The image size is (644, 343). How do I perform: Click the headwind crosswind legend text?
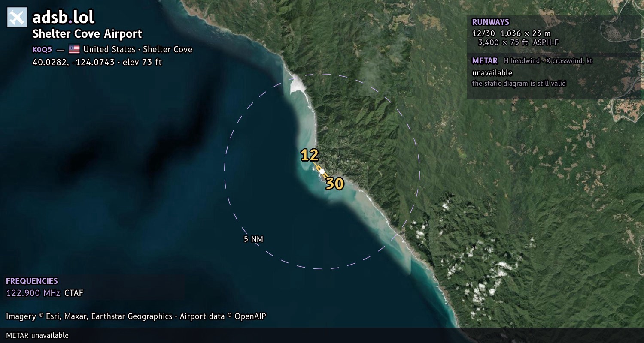[x=548, y=61]
